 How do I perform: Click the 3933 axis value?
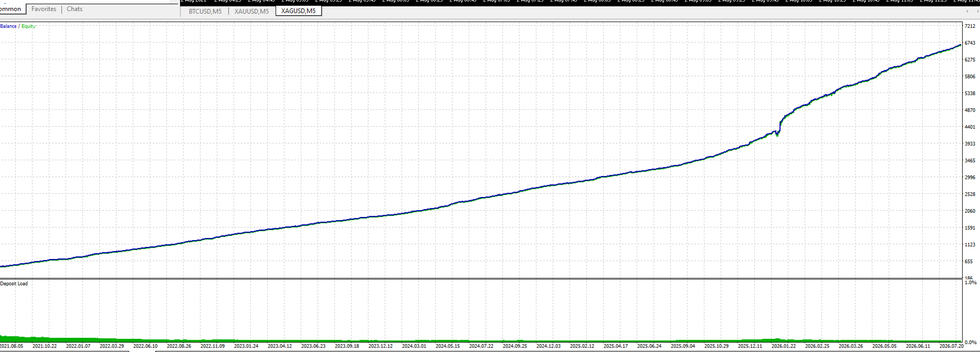(970, 144)
